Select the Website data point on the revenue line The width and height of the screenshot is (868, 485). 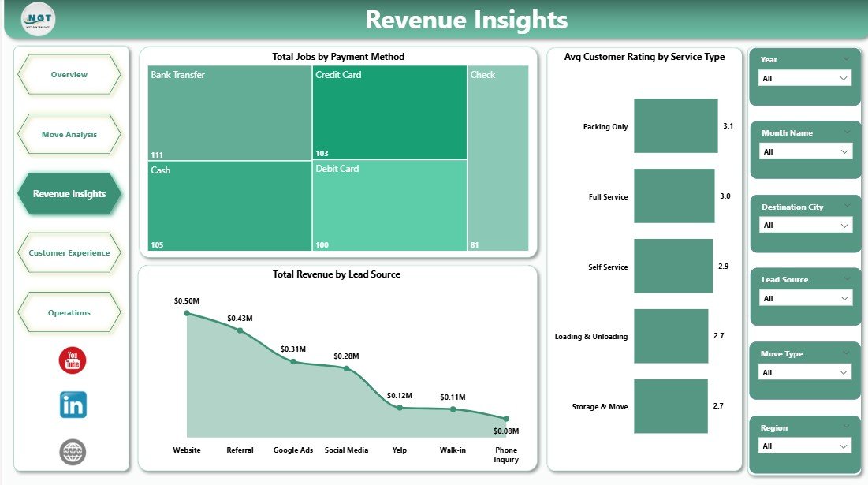click(187, 313)
